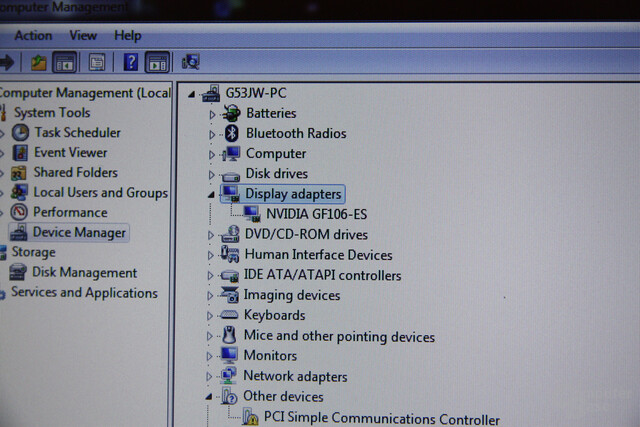640x427 pixels.
Task: Click scan for hardware changes icon
Action: pyautogui.click(x=191, y=62)
